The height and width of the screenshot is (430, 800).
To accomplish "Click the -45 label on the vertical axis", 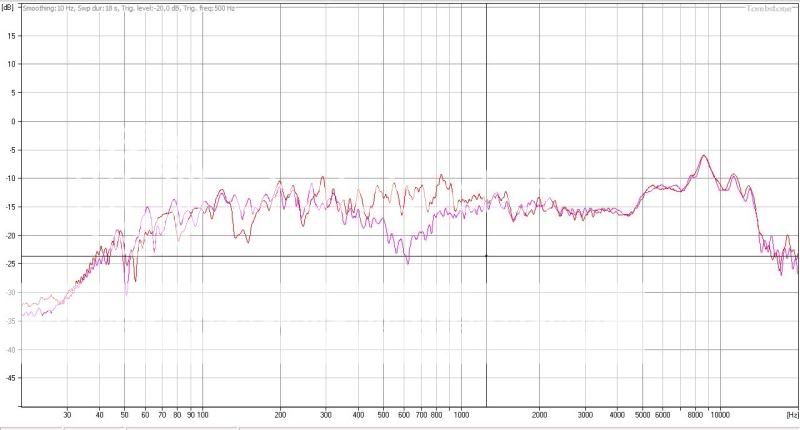I will 10,379.
